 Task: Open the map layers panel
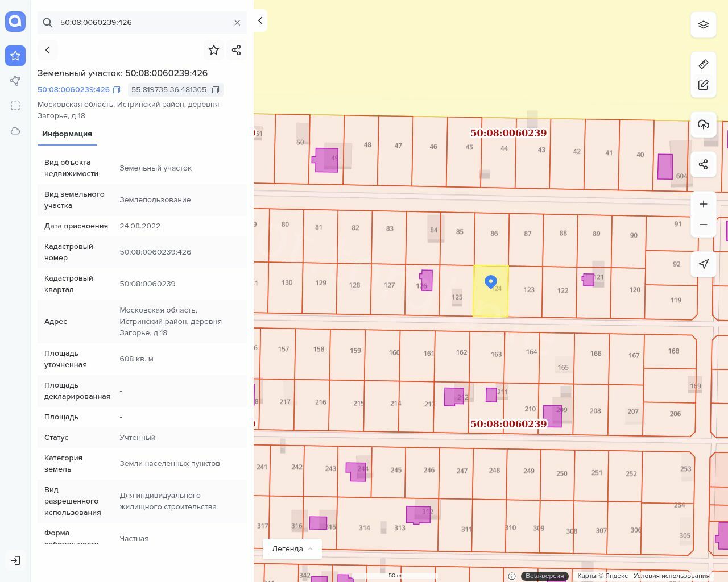coord(703,25)
